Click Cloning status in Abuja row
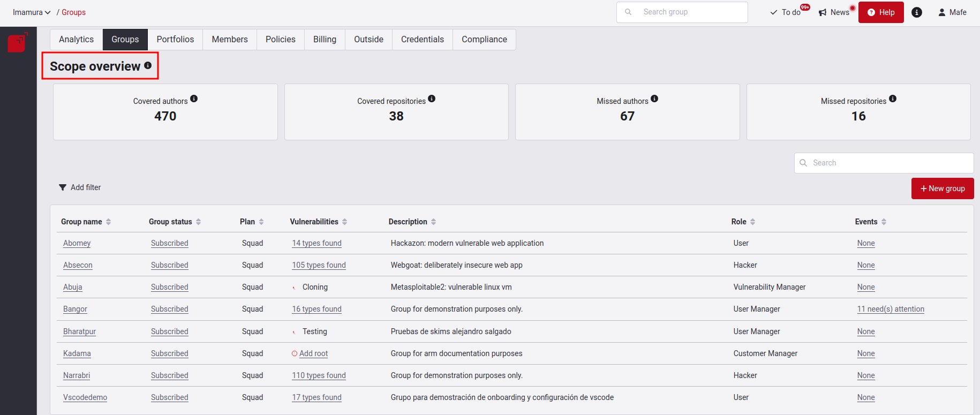 315,287
